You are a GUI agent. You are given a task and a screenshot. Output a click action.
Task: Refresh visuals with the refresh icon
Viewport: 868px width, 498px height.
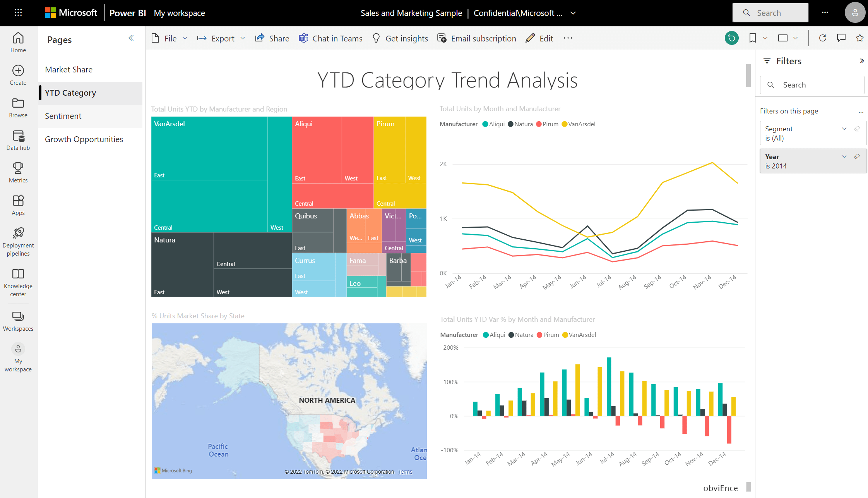822,38
